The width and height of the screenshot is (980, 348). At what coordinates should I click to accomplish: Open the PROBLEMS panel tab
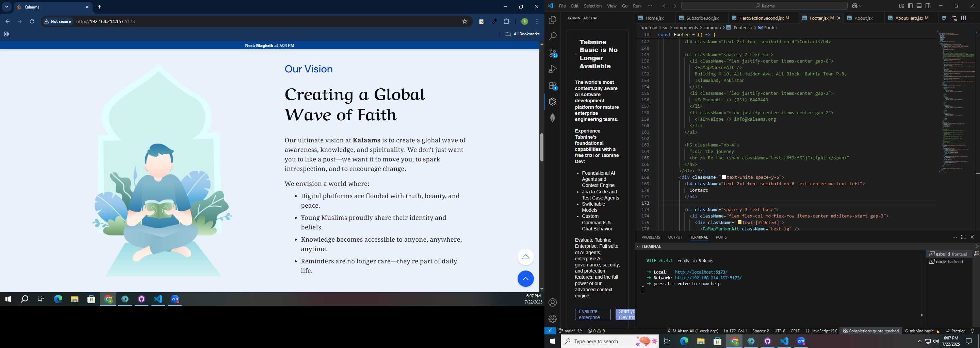pos(651,238)
